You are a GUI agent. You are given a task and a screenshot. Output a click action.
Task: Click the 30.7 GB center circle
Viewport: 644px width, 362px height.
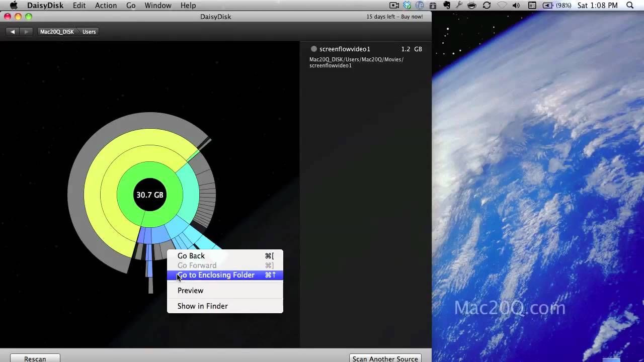pyautogui.click(x=149, y=195)
